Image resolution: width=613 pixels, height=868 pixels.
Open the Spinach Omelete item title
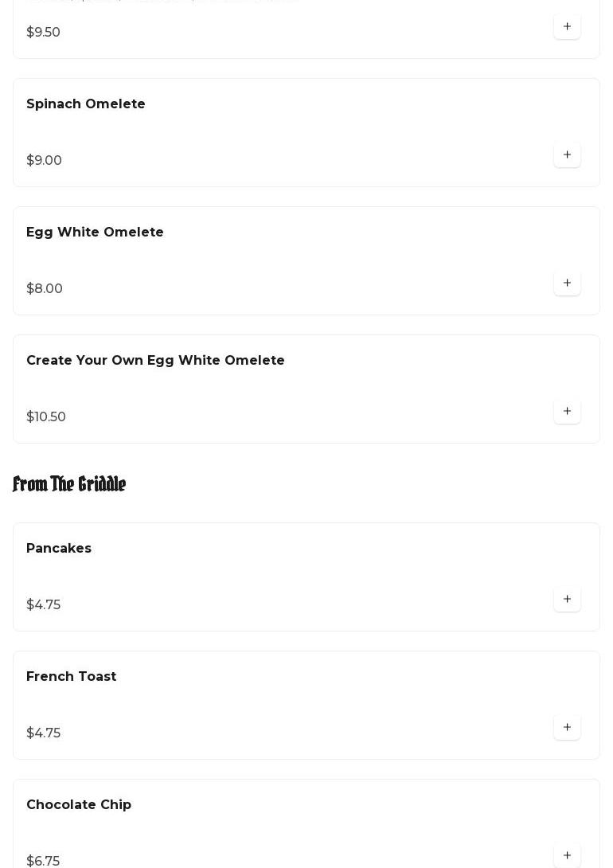pyautogui.click(x=86, y=104)
